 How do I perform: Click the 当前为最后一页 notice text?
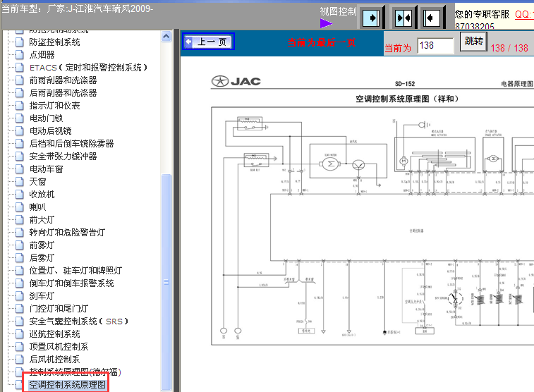(x=322, y=42)
